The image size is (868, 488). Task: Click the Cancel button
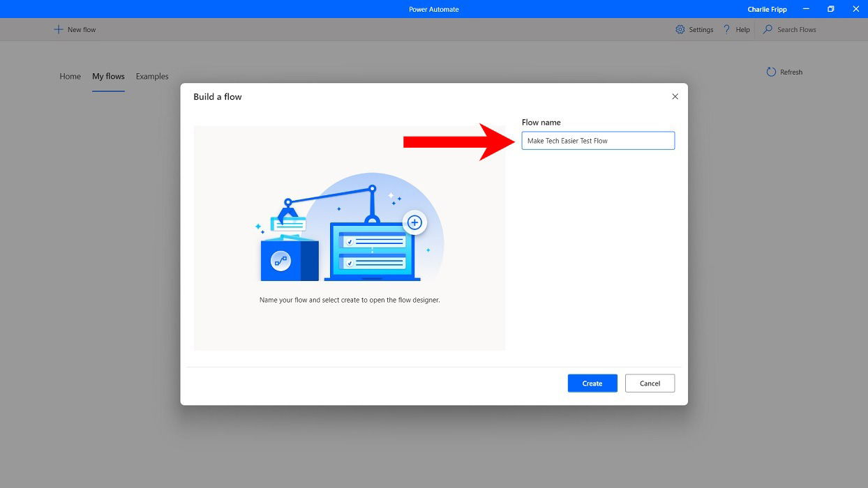(650, 383)
